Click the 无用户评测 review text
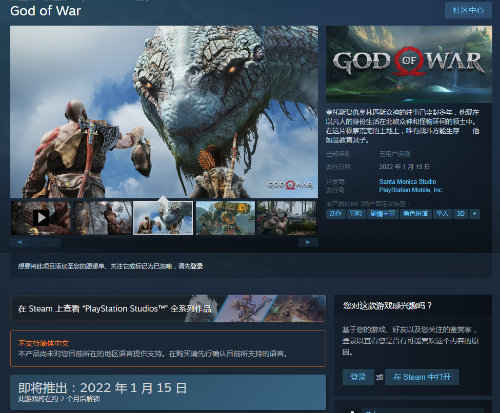The height and width of the screenshot is (413, 500). 394,154
